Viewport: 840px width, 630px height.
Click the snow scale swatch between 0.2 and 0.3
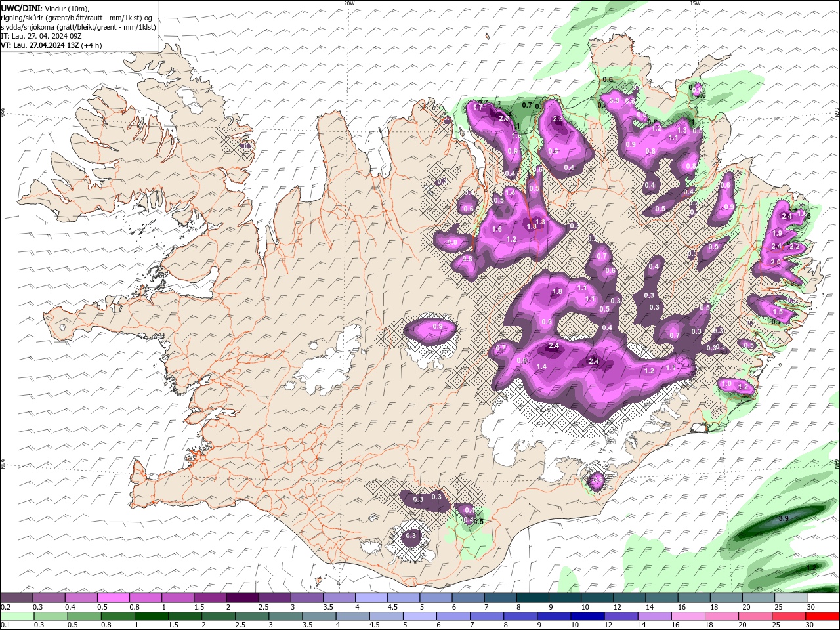coord(17,598)
